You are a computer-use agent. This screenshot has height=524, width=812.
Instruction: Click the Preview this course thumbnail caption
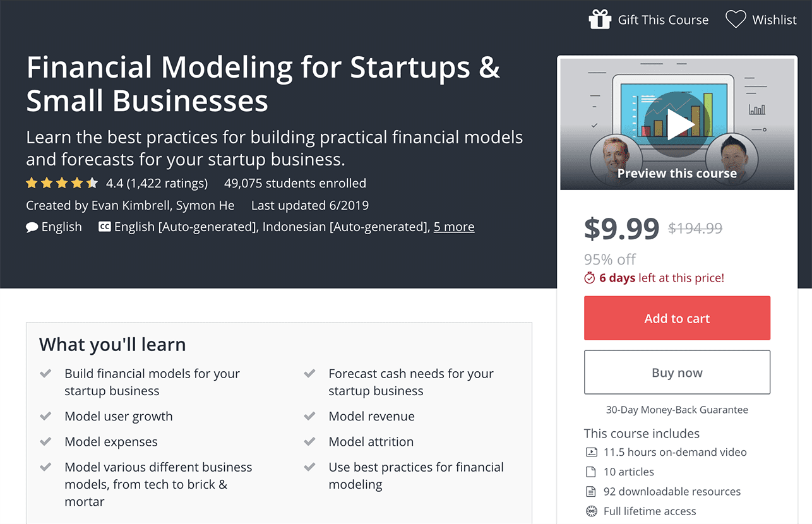677,173
